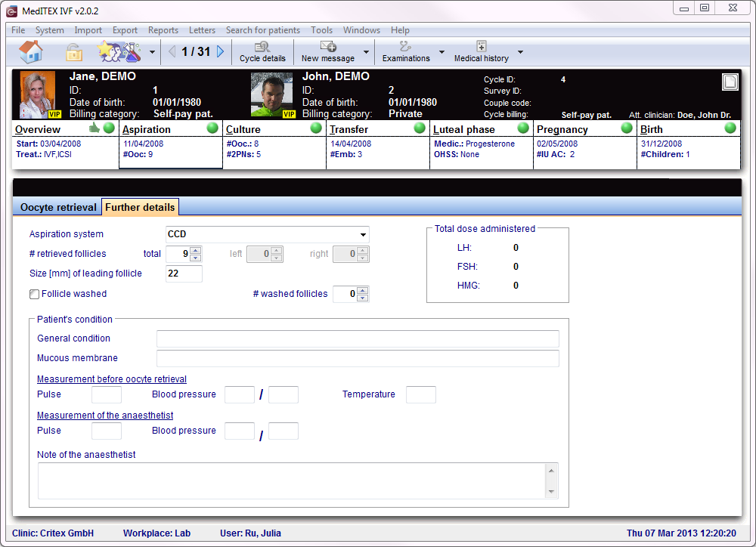Open Cycle details
The image size is (756, 547).
click(262, 52)
